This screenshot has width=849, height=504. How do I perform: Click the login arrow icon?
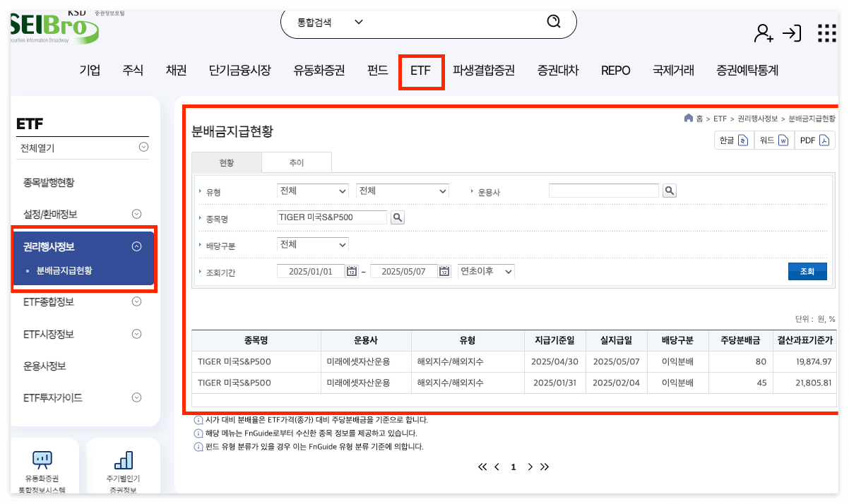pos(792,32)
